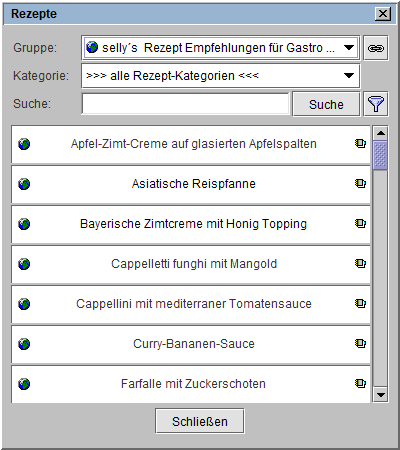Focus the Suche text input field

coord(185,104)
